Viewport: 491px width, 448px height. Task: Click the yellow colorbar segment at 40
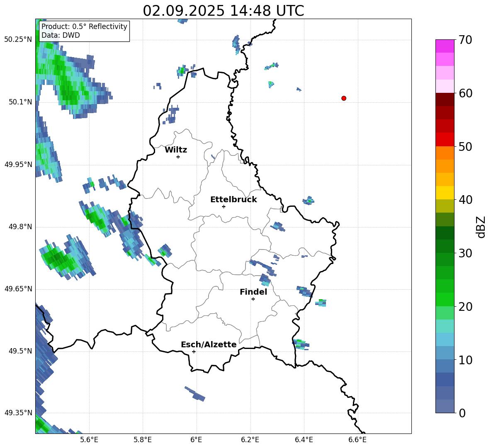point(445,193)
